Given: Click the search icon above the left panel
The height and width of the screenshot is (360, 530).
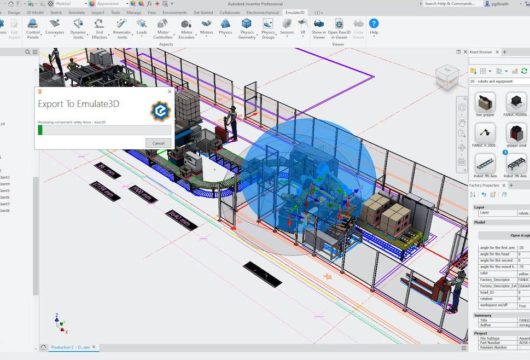Looking at the screenshot, I should [28, 52].
